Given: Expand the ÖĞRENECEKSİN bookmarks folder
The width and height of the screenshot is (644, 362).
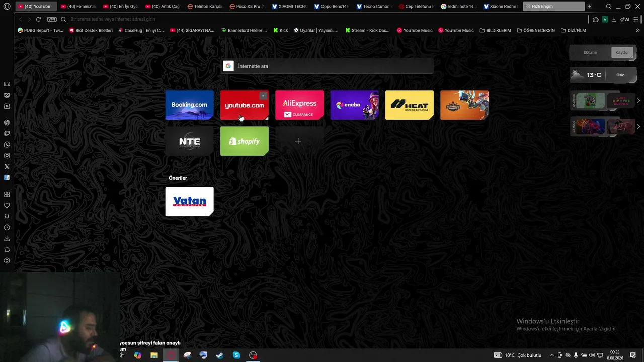Looking at the screenshot, I should pyautogui.click(x=536, y=30).
